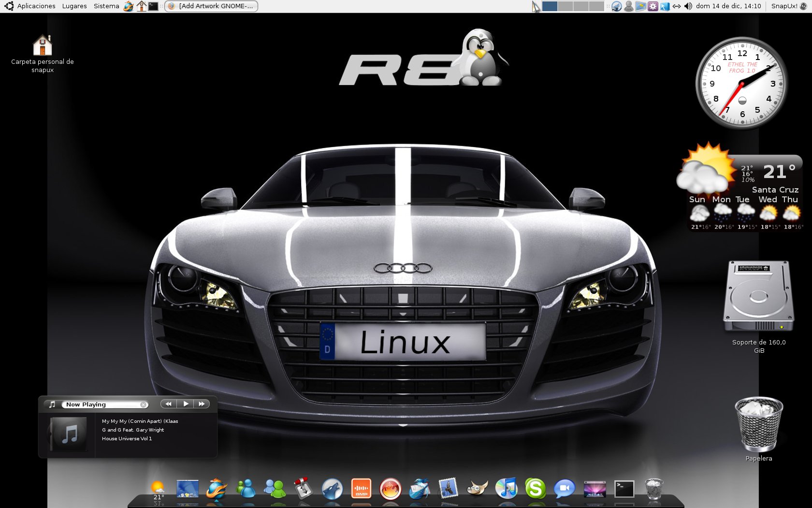Launch GIMP from the dock
812x508 pixels.
(x=478, y=489)
